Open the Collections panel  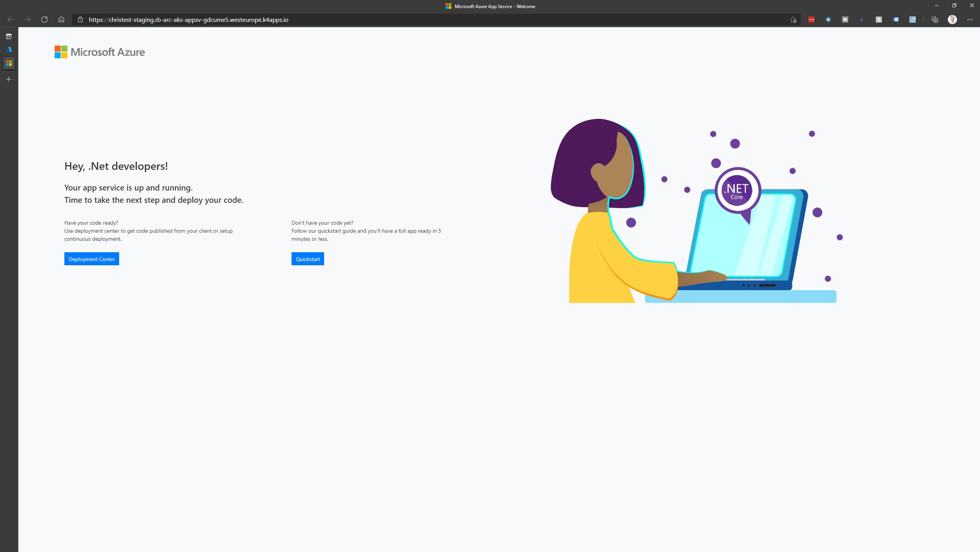[x=935, y=19]
